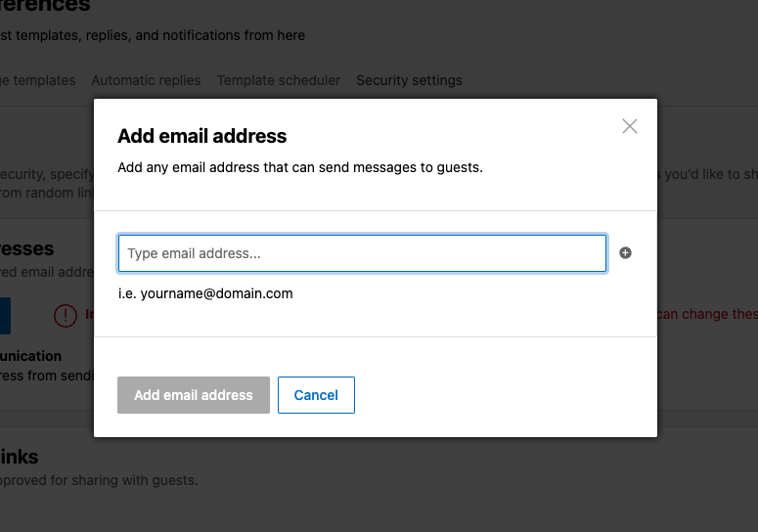The height and width of the screenshot is (532, 758).
Task: Click the blue button at left edge
Action: coord(5,316)
